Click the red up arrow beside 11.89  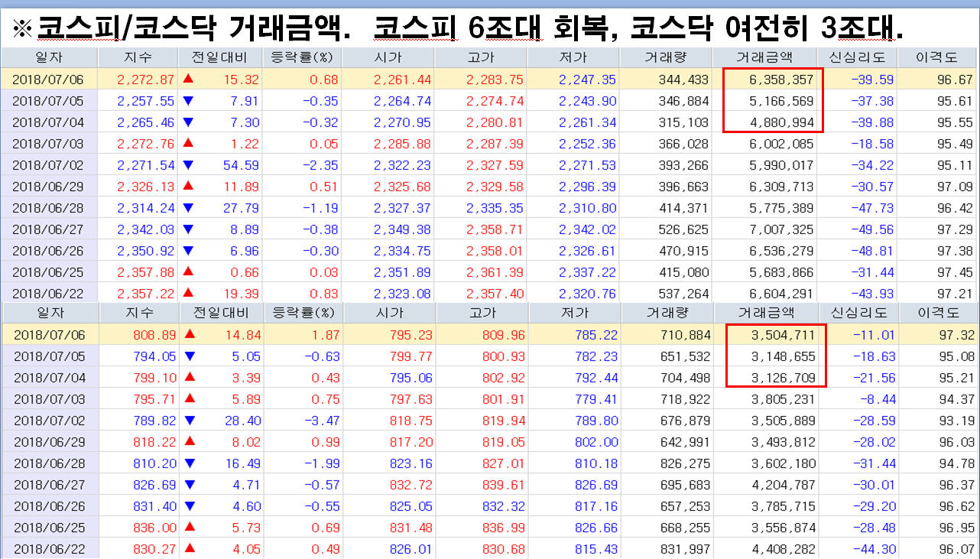point(188,187)
